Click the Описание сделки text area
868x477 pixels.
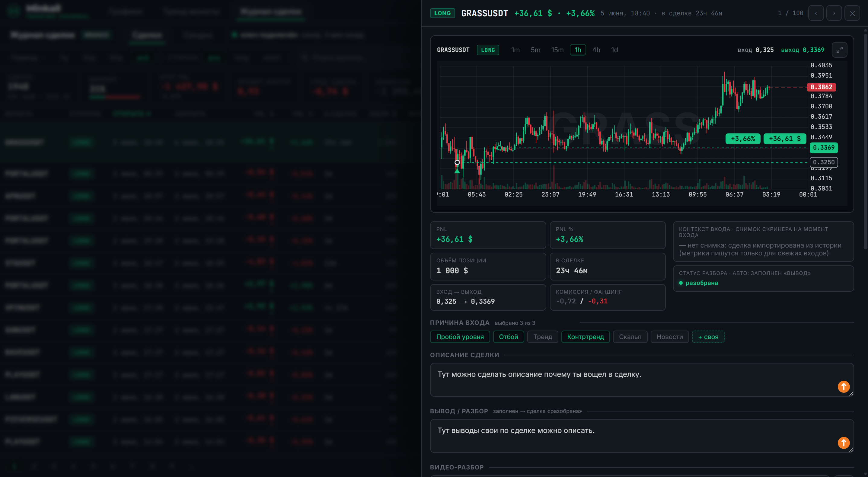pyautogui.click(x=642, y=379)
